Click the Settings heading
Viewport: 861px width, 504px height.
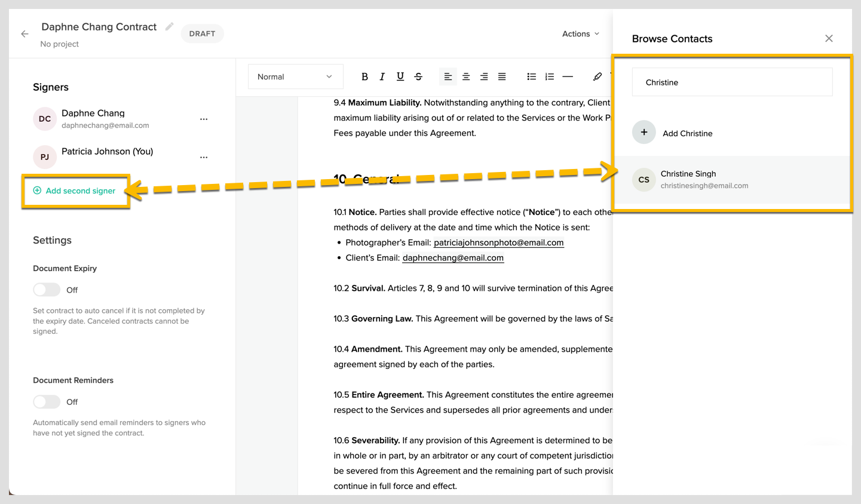point(52,240)
